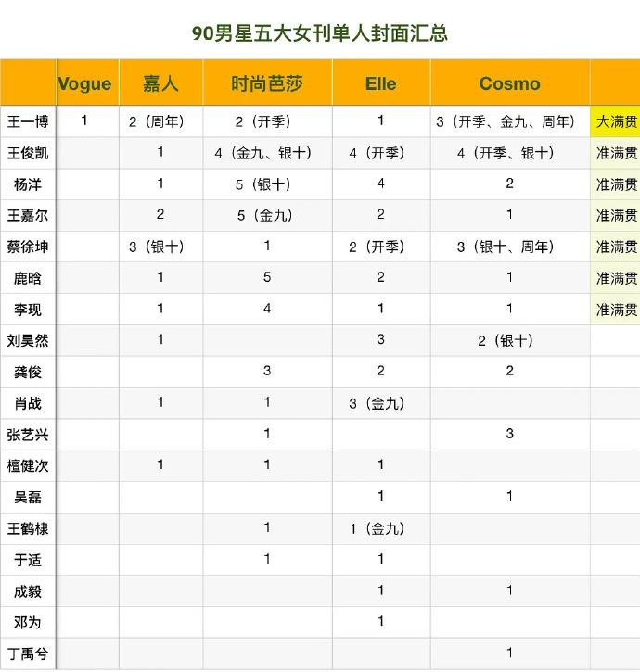The width and height of the screenshot is (640, 672).
Task: Click the name 丁禹兮
Action: tap(28, 654)
